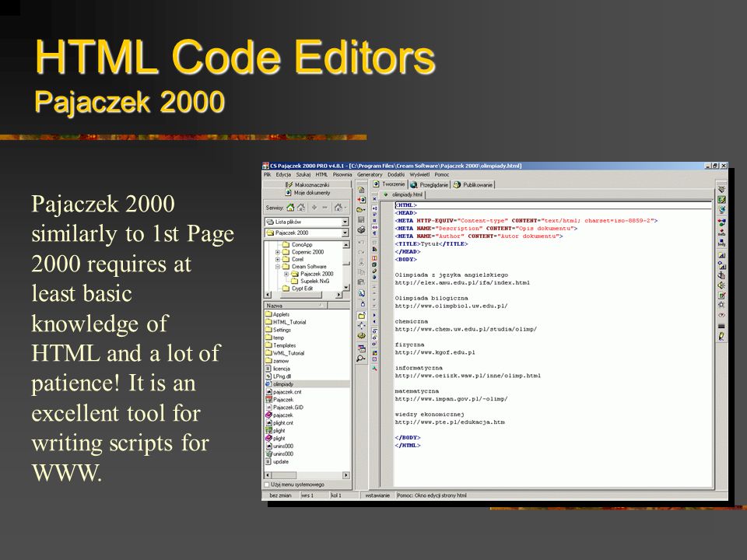Toggle Użyj menu systemowego checkbox
This screenshot has width=747, height=560.
(267, 485)
